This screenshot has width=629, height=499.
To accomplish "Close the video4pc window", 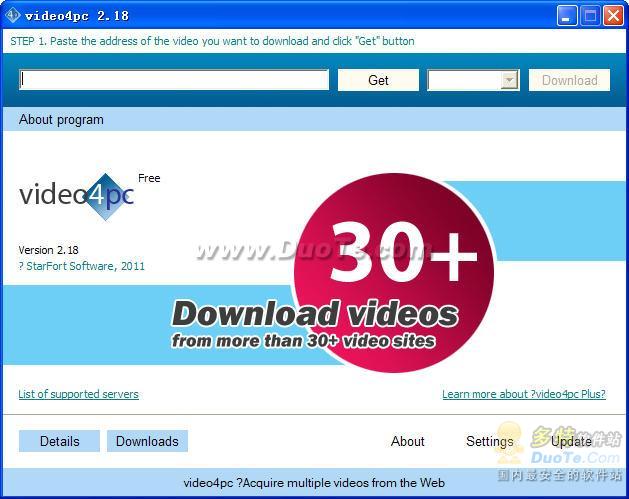I will click(x=613, y=16).
